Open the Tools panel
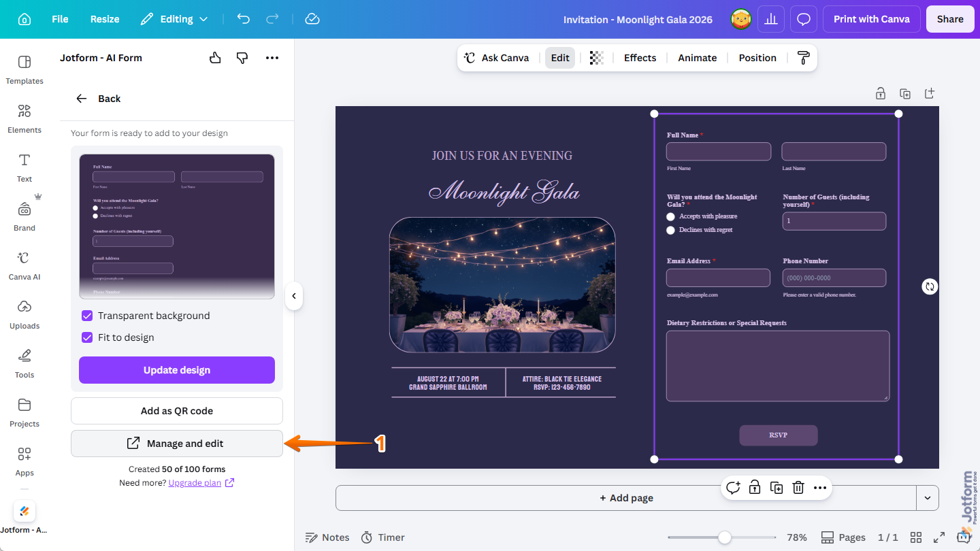 point(24,364)
